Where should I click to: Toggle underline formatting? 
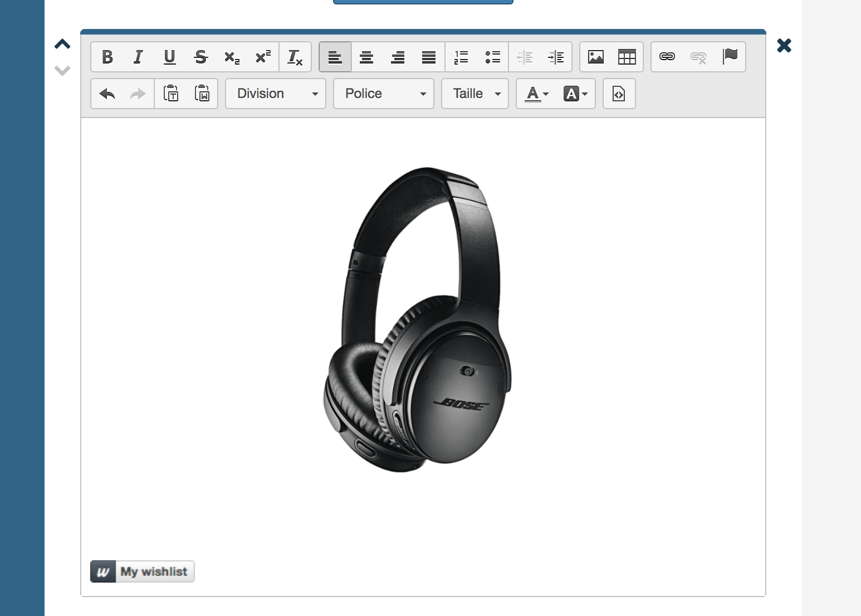coord(170,57)
